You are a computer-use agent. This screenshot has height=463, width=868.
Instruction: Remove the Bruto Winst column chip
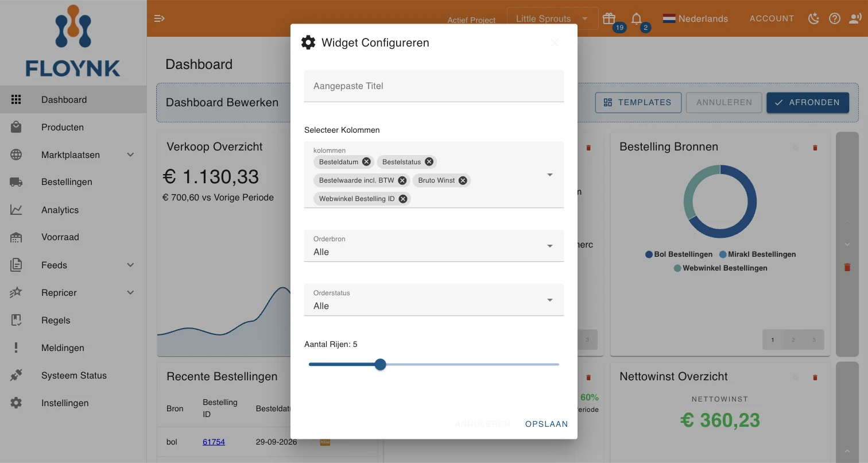point(463,180)
